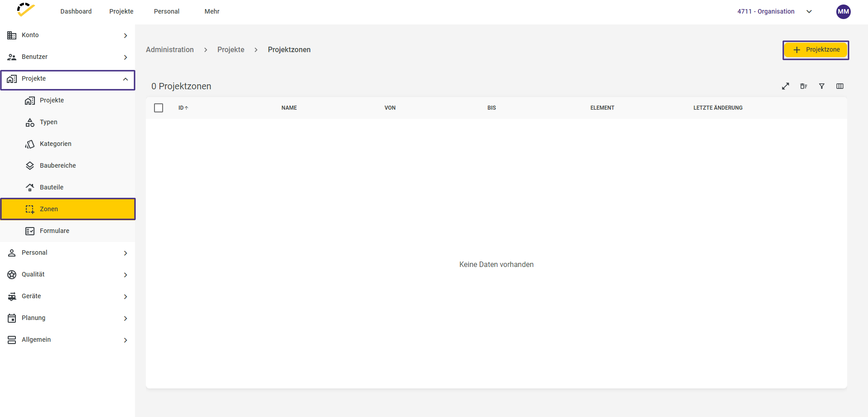
Task: Open Formulare in the sidebar
Action: [54, 231]
